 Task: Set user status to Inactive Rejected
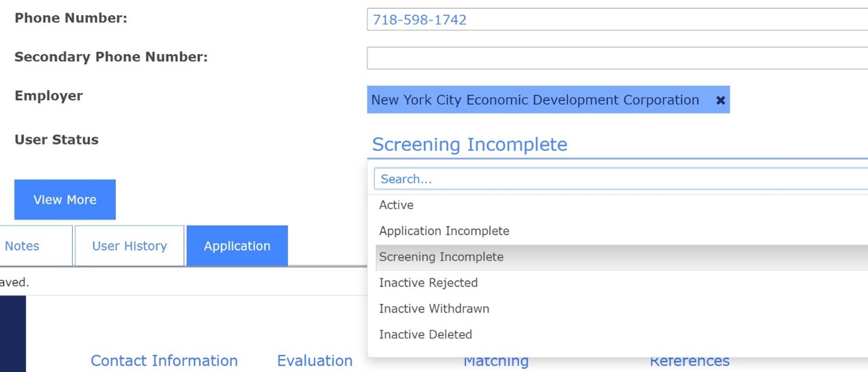(428, 283)
